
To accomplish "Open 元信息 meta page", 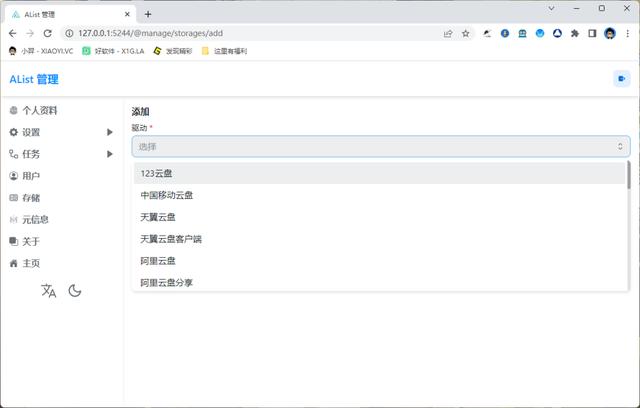I will click(x=29, y=220).
